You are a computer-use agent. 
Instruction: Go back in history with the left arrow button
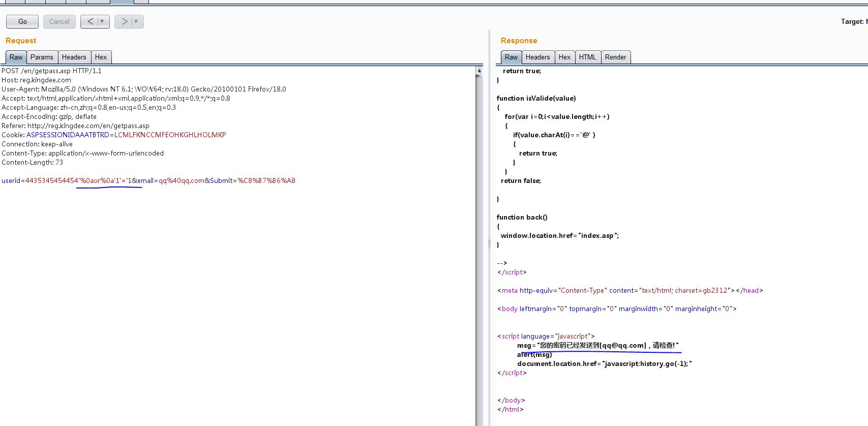coord(90,21)
